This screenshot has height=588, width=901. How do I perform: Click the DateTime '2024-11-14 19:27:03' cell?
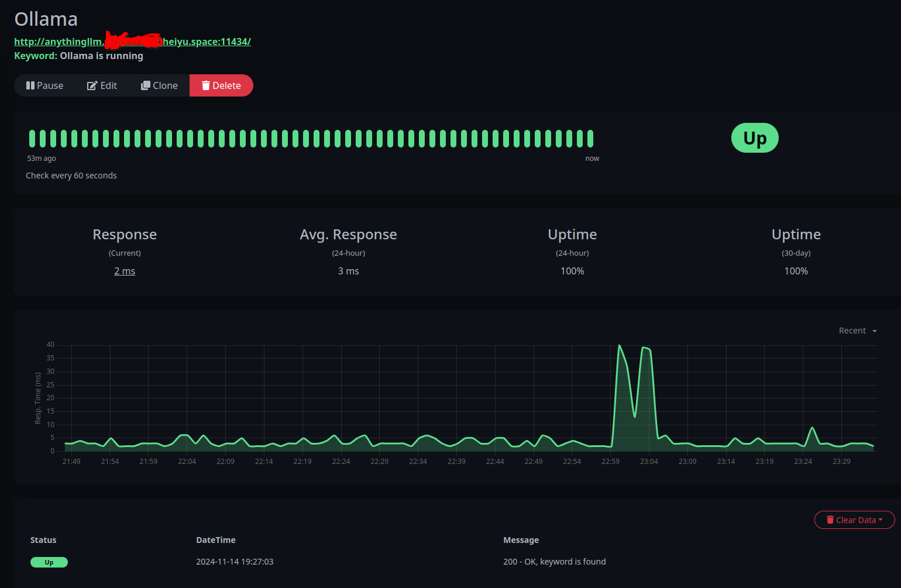pos(235,562)
